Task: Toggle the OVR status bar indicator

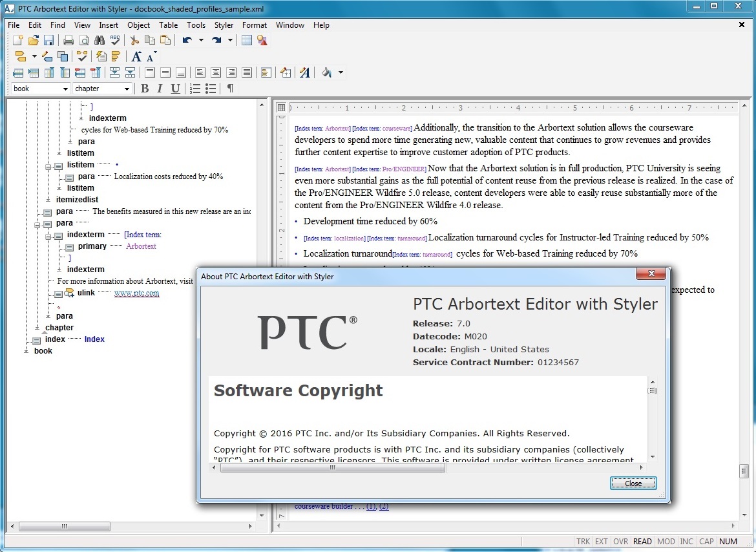Action: coord(620,542)
